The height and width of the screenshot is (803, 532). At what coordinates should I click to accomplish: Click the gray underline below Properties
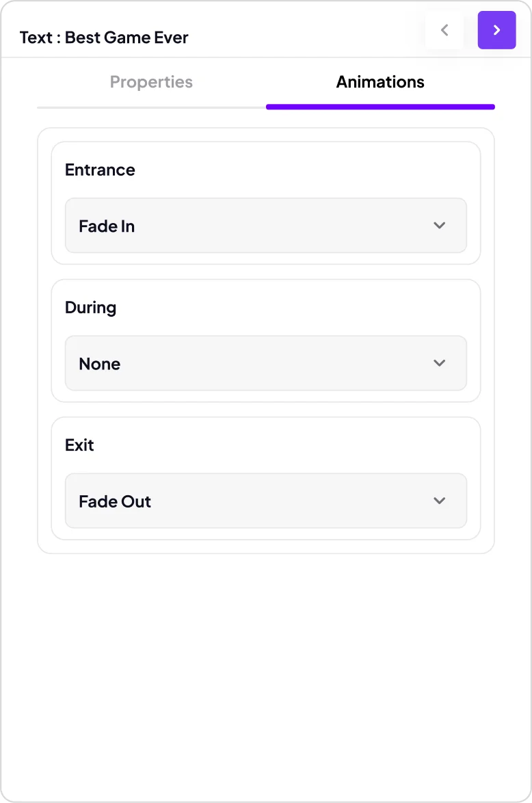click(x=151, y=107)
